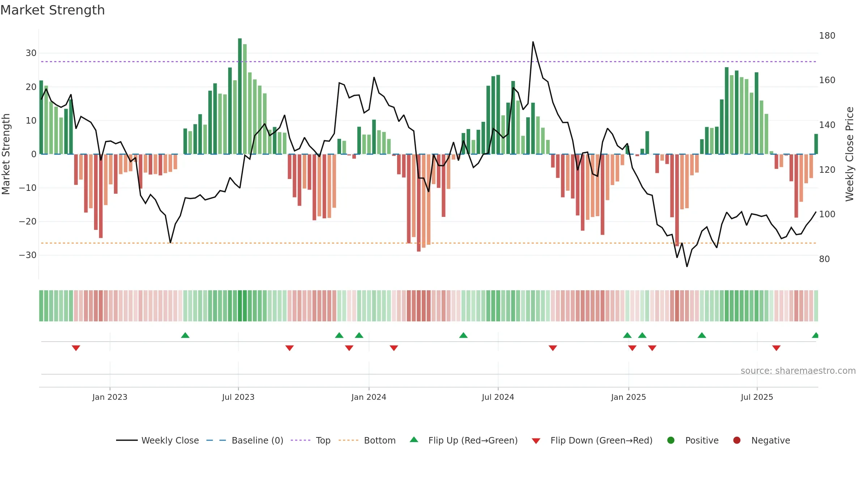Click the 'source: sharemaestro.com' credit text
Screen dimensions: 868x488
[x=798, y=371]
